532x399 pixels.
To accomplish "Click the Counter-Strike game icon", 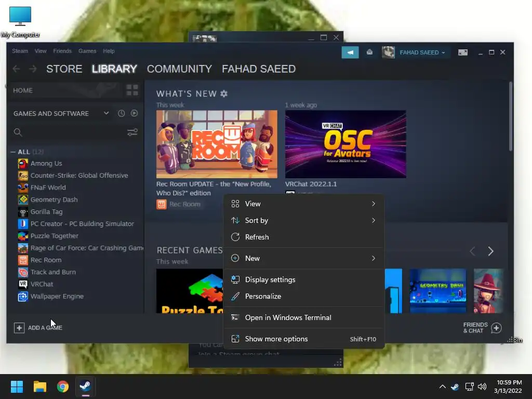I will point(23,176).
